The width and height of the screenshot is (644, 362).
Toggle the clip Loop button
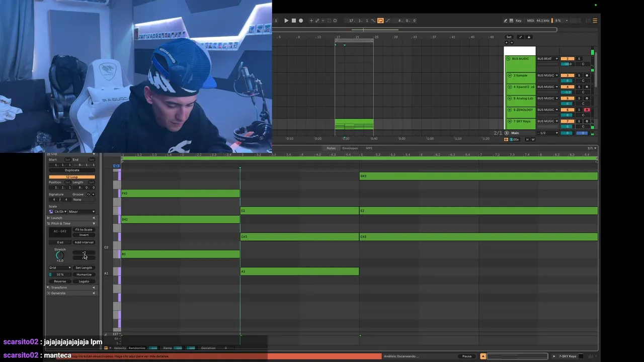click(x=72, y=177)
